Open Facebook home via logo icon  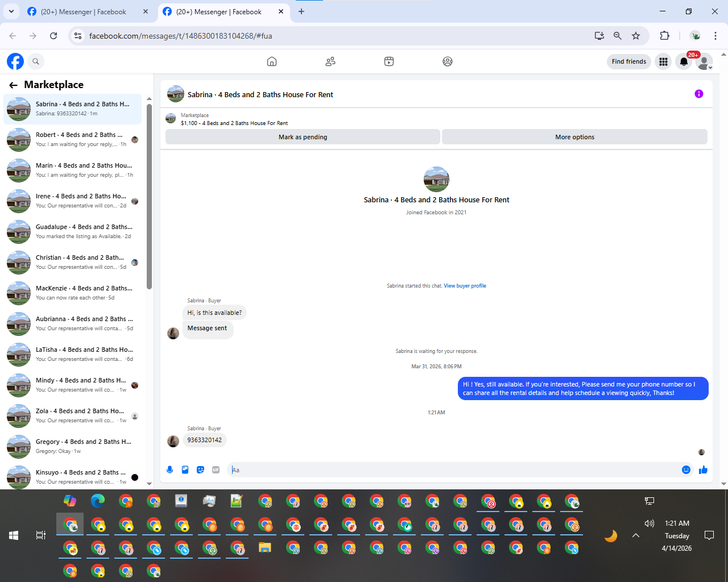(15, 61)
